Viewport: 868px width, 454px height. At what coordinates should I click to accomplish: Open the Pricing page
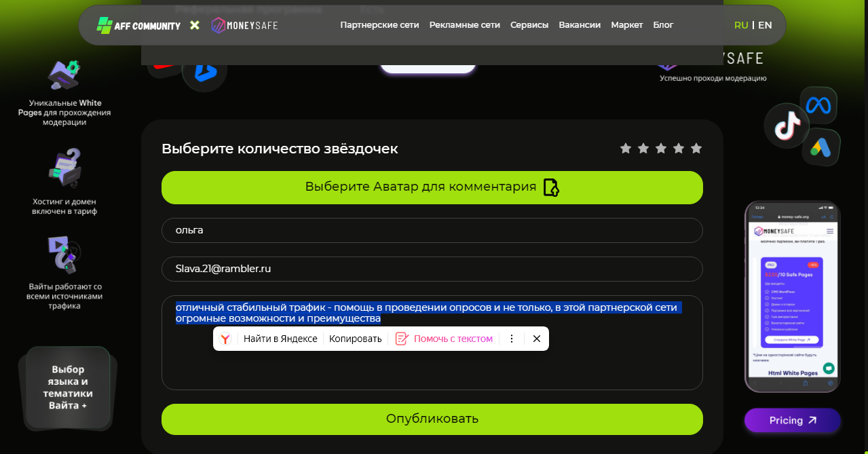pos(791,420)
